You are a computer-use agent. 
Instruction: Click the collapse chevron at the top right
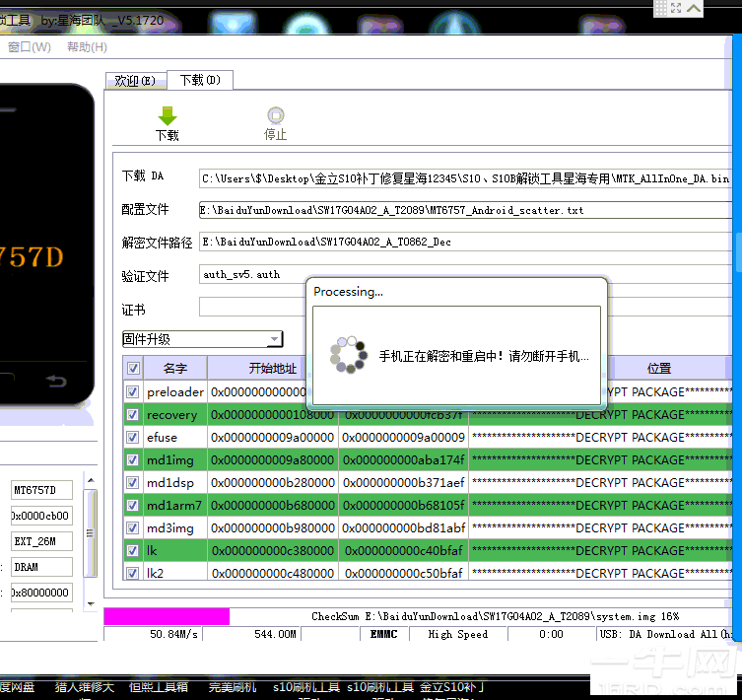click(694, 8)
